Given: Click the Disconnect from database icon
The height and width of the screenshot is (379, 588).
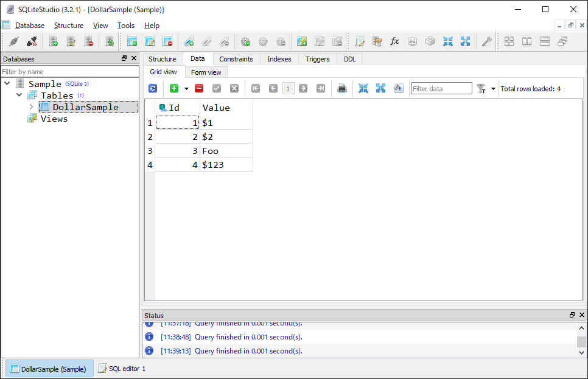Looking at the screenshot, I should coord(32,41).
